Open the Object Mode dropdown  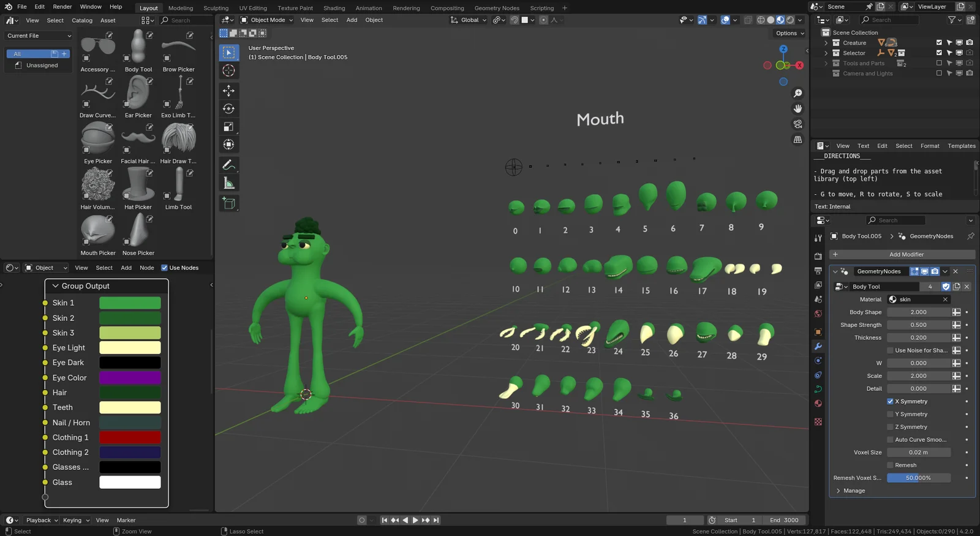267,20
